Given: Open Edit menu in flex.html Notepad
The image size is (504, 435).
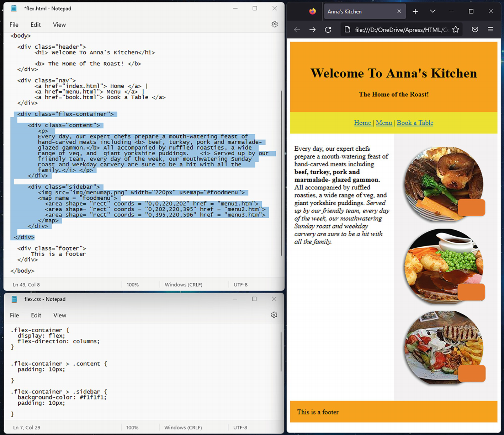Looking at the screenshot, I should (36, 25).
